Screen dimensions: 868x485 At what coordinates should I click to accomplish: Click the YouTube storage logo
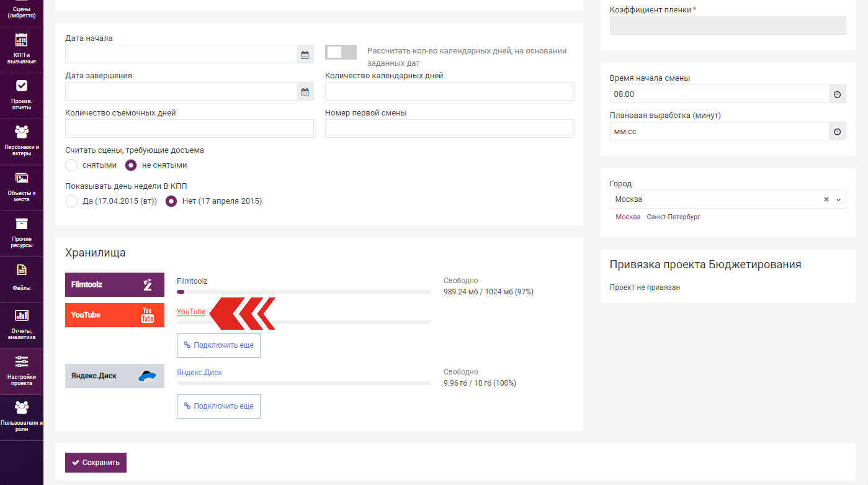pos(115,315)
